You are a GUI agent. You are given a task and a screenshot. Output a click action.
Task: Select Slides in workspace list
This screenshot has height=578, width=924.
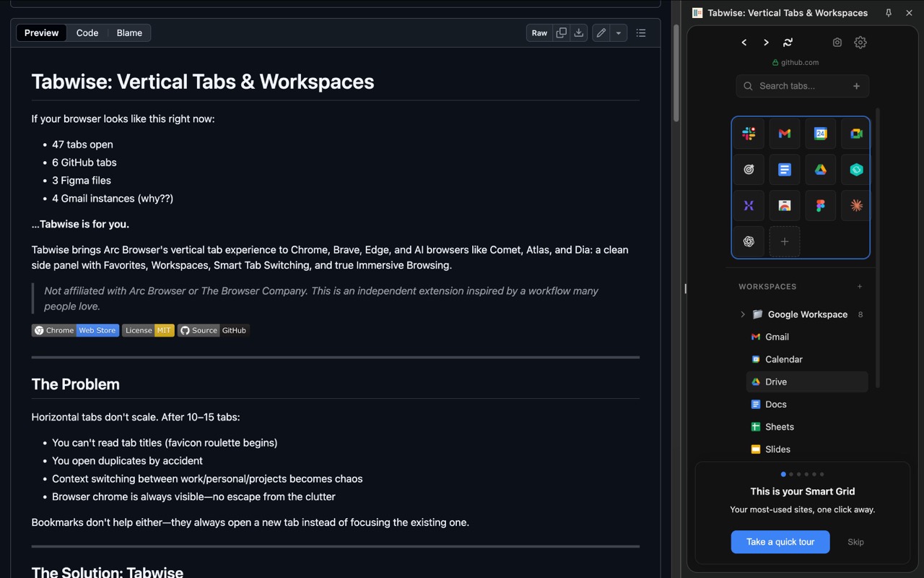click(807, 449)
